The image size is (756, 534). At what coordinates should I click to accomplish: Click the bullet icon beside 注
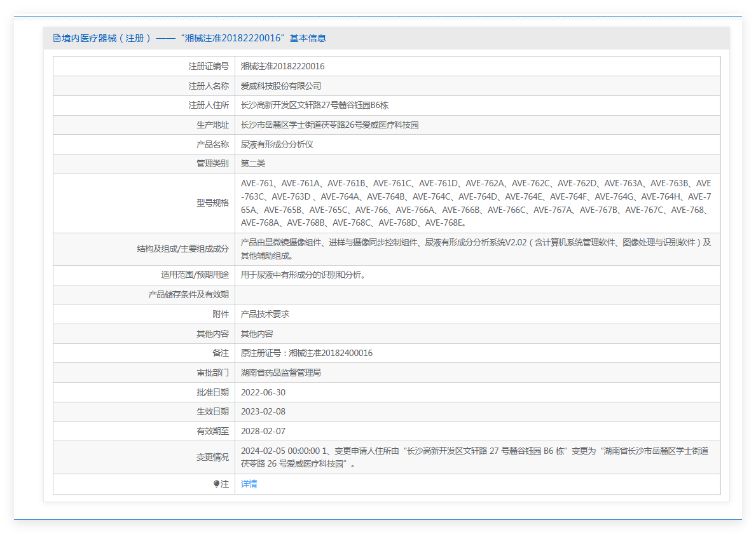216,484
